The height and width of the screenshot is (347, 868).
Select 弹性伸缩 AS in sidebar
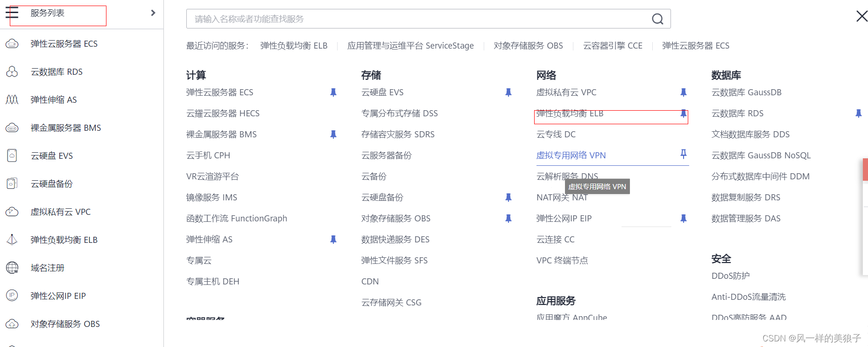[x=54, y=100]
